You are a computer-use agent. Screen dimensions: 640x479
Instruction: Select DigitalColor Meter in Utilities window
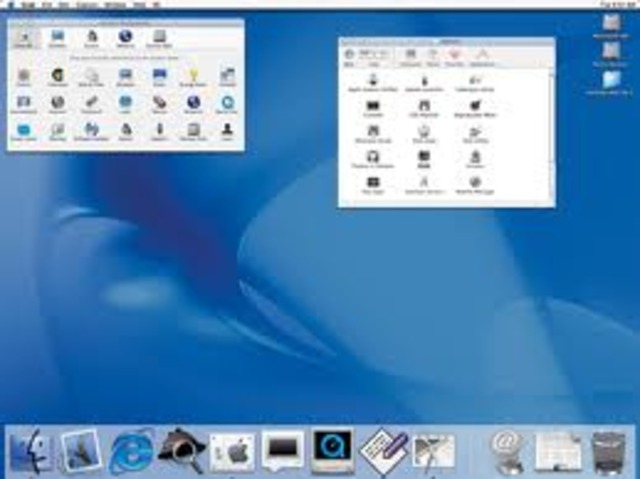tap(475, 109)
